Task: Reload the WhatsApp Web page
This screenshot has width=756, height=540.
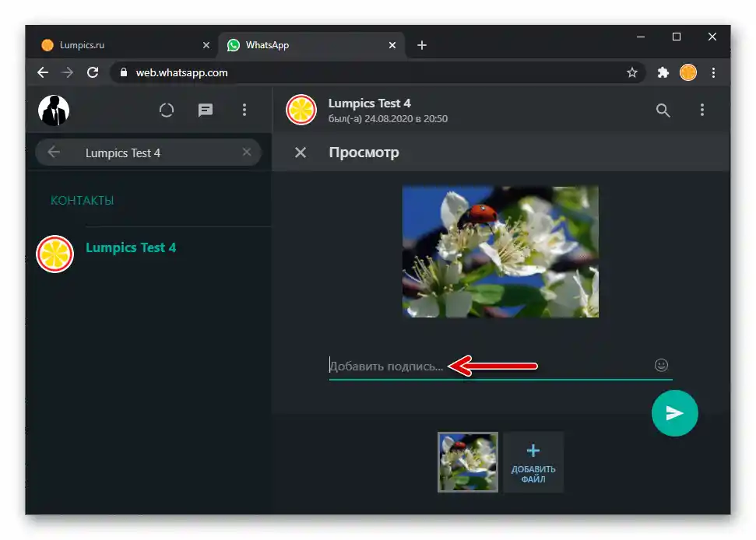Action: 93,72
